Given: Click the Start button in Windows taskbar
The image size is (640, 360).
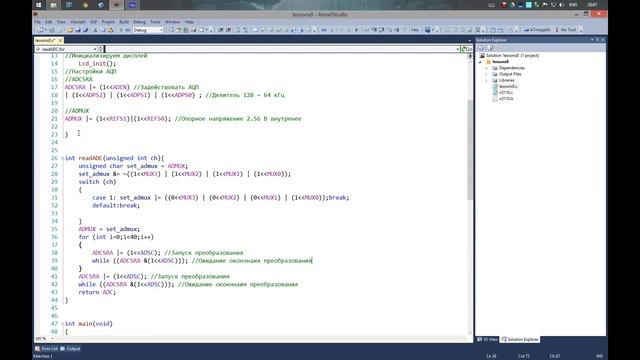Looking at the screenshot, I should point(38,5).
